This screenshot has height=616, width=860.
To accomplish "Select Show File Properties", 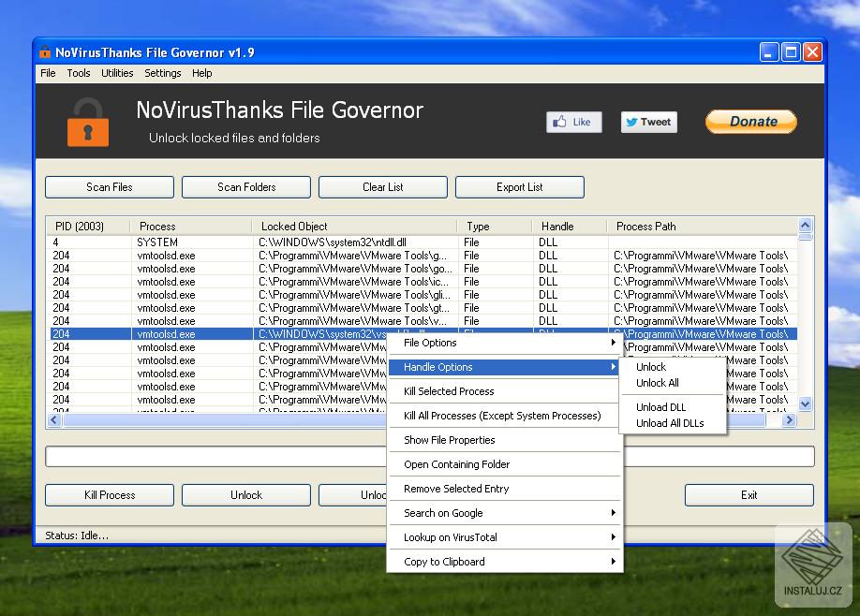I will tap(505, 440).
